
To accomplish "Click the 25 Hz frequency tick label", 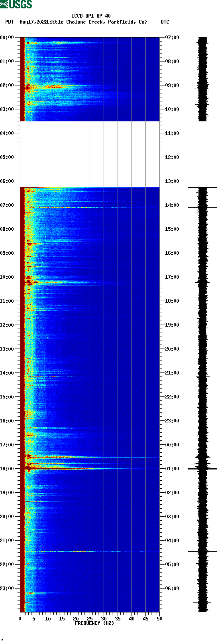I will [x=90, y=619].
